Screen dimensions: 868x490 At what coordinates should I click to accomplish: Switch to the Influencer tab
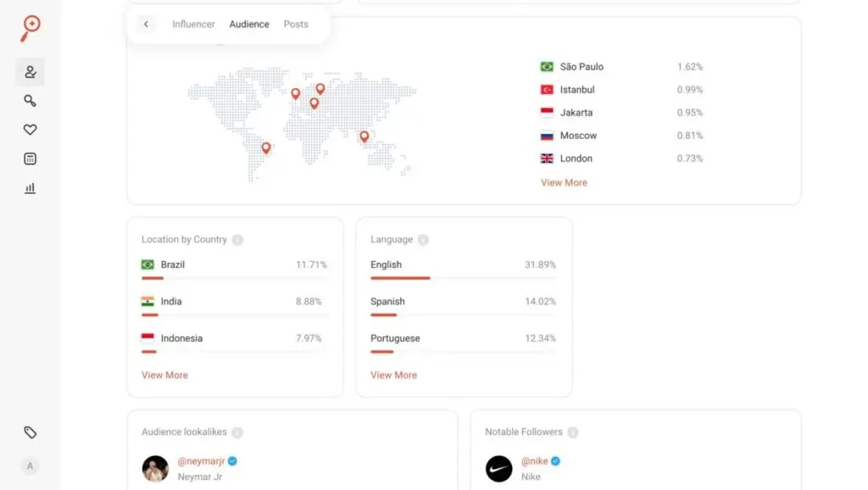(193, 25)
